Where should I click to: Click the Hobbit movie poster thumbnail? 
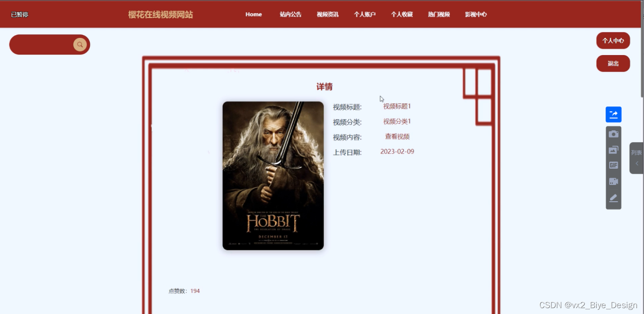(273, 175)
